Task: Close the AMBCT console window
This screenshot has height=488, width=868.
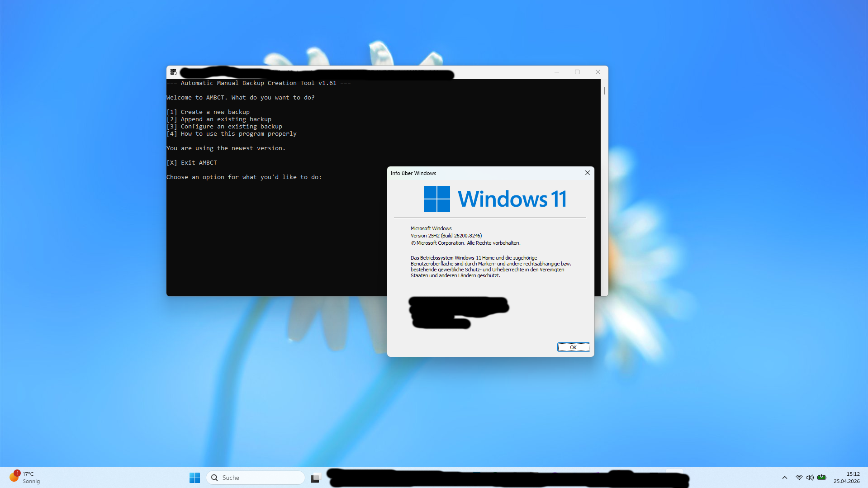Action: (598, 72)
